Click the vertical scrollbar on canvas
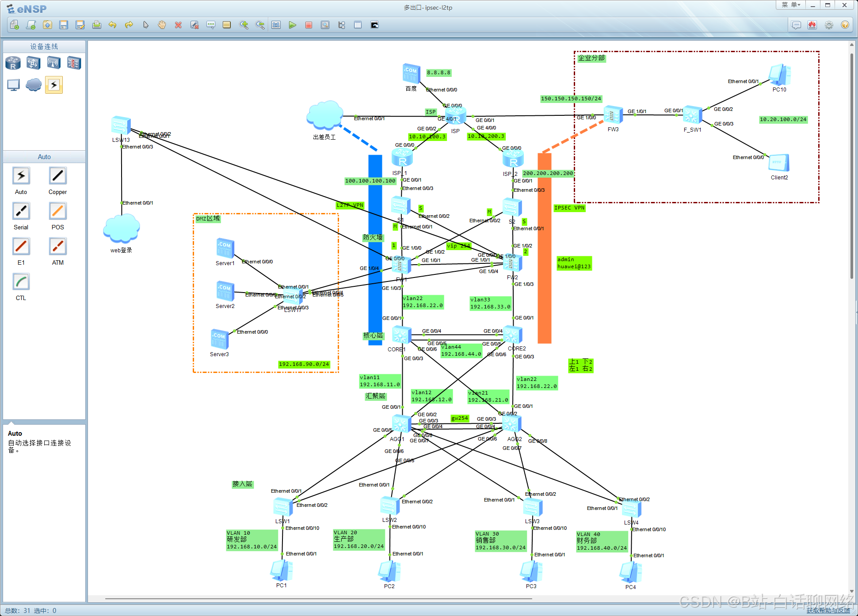 (851, 166)
